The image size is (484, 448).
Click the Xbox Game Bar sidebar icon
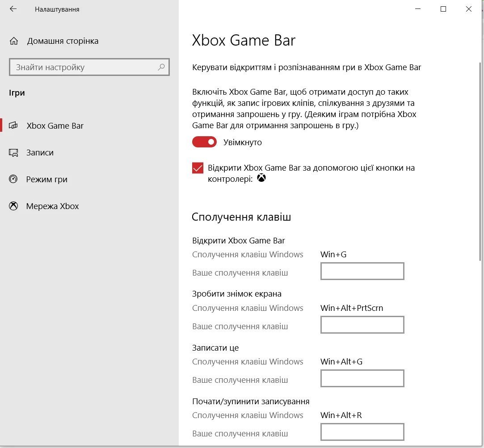[13, 126]
